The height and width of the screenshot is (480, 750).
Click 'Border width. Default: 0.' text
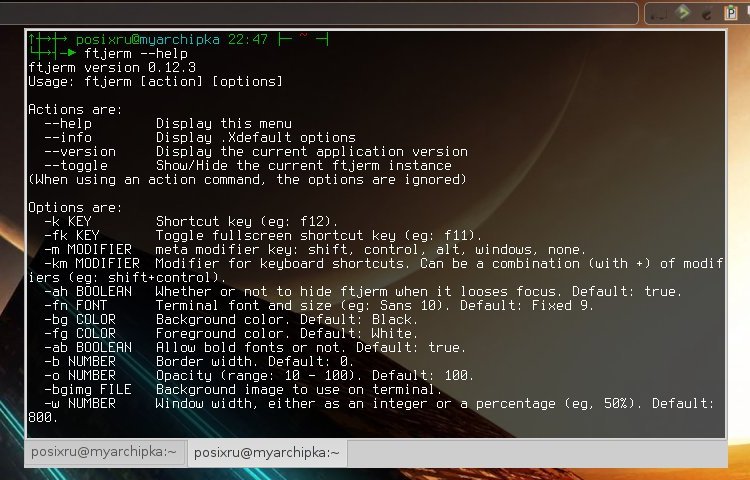click(255, 361)
